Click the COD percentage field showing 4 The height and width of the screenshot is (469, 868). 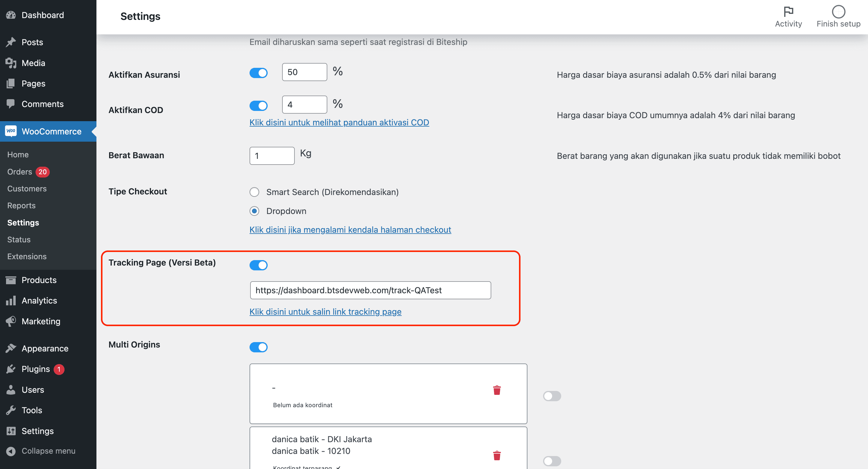click(304, 105)
